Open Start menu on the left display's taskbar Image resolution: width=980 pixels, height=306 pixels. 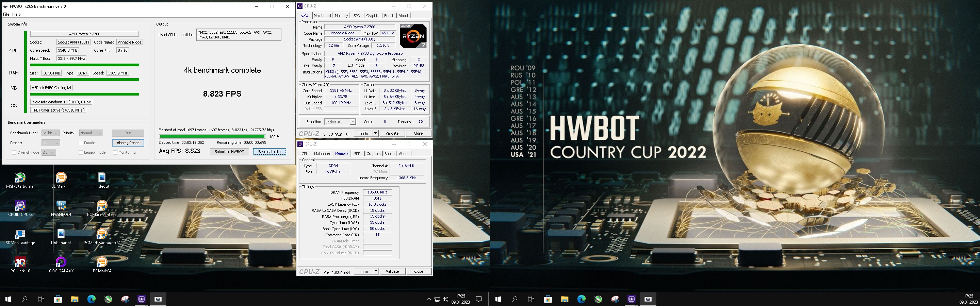click(x=8, y=299)
